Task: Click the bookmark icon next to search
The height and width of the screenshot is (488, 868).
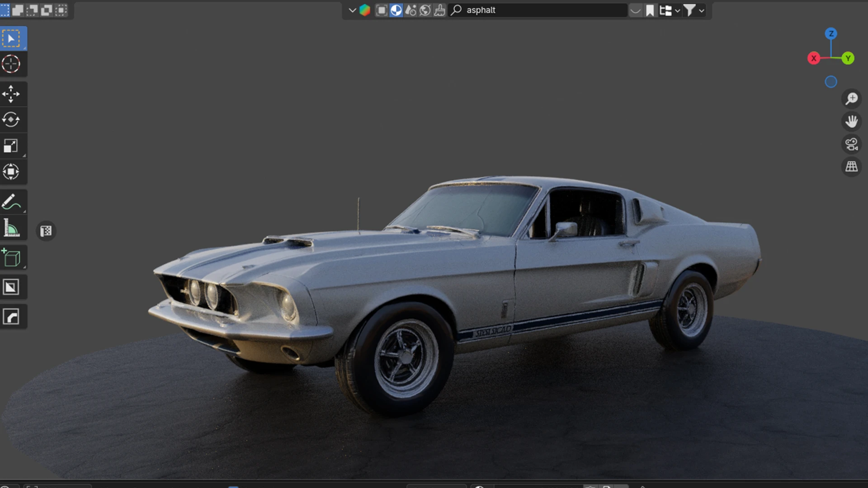Action: point(650,10)
